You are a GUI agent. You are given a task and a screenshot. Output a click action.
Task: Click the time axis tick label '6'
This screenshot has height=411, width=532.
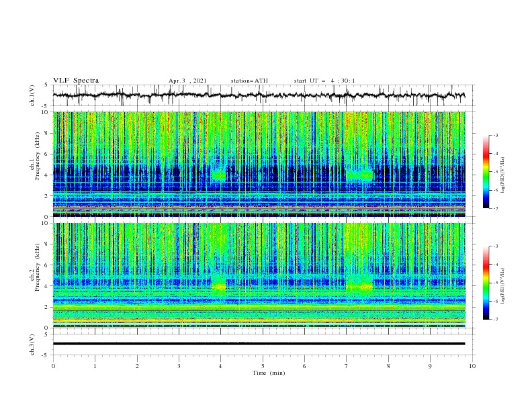tap(304, 366)
